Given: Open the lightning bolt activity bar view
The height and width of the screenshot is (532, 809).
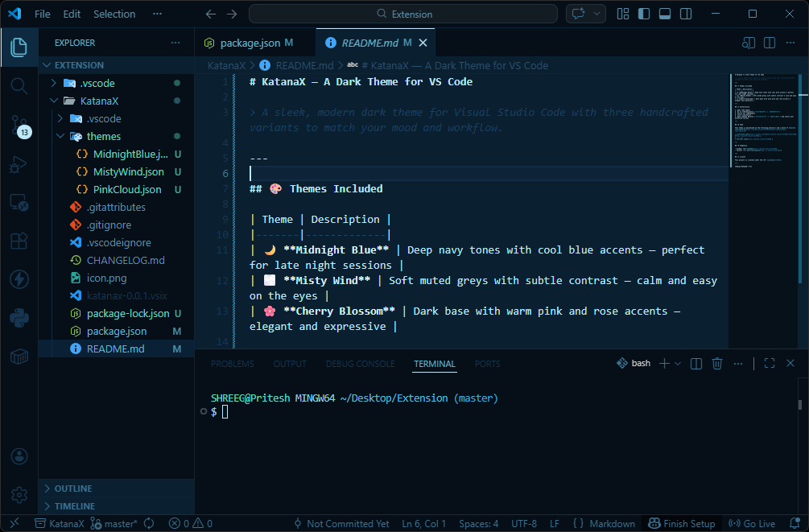Looking at the screenshot, I should pos(19,279).
